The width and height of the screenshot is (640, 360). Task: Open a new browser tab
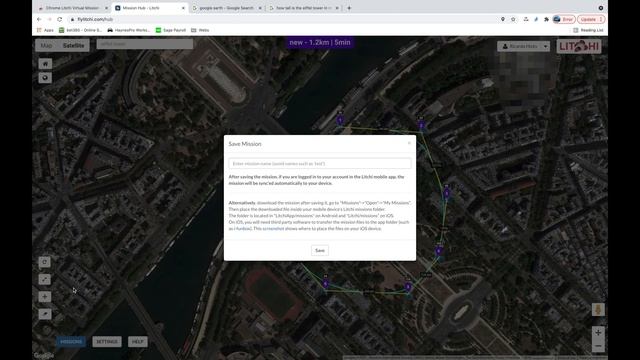349,8
